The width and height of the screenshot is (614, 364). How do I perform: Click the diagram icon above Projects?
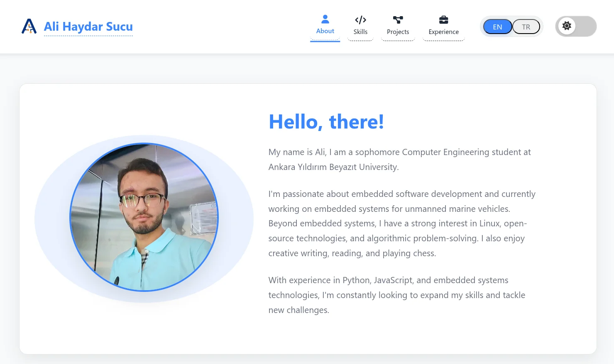[398, 20]
